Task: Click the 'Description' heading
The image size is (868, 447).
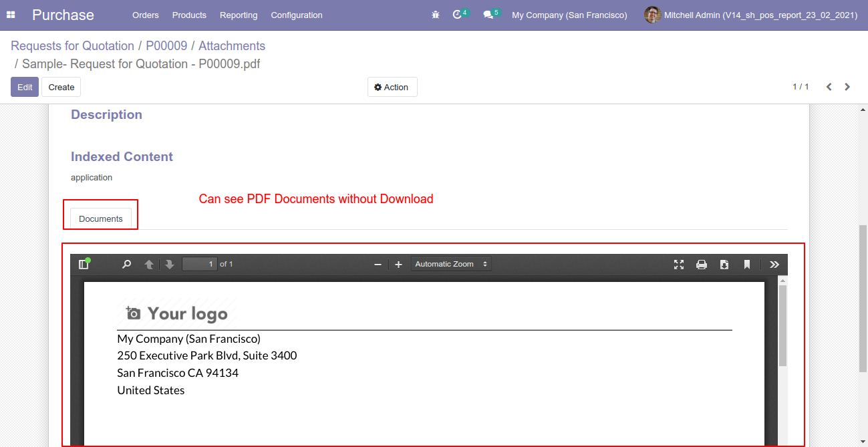Action: (x=106, y=114)
